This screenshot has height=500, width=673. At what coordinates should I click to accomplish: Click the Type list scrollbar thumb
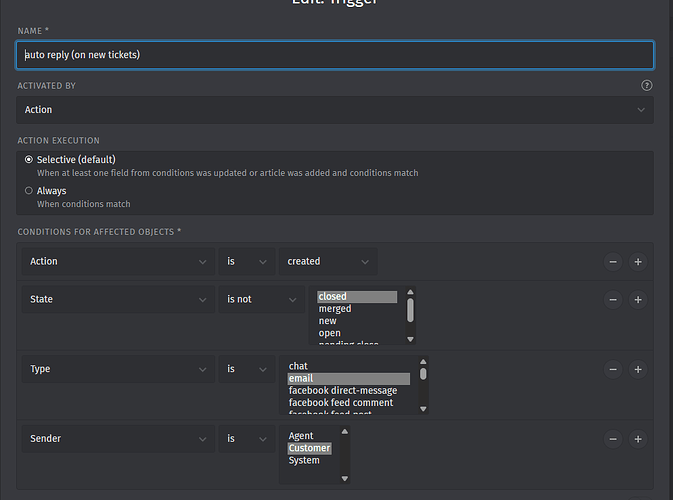[423, 374]
